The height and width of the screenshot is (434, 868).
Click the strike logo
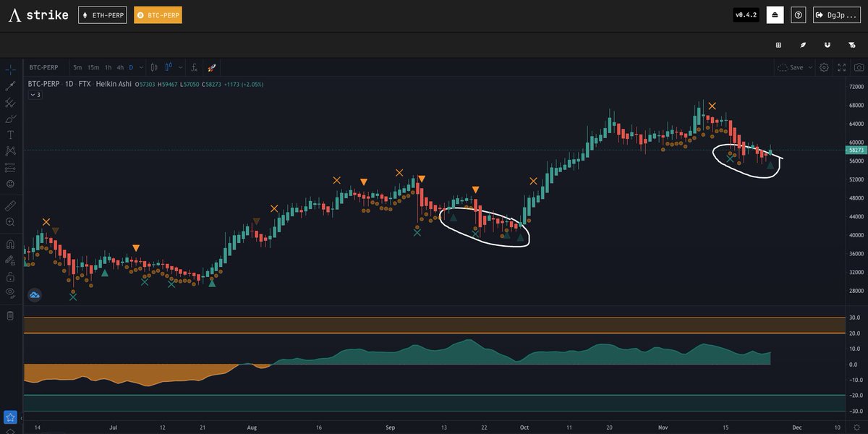click(38, 15)
